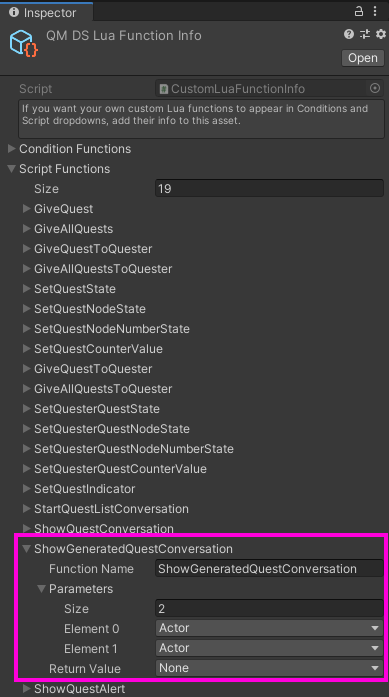Click the Open button
The image size is (389, 697).
[x=363, y=58]
